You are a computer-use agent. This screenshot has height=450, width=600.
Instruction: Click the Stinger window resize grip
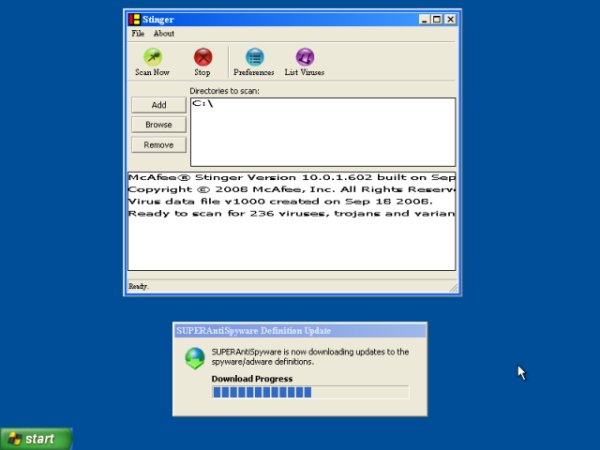point(453,288)
